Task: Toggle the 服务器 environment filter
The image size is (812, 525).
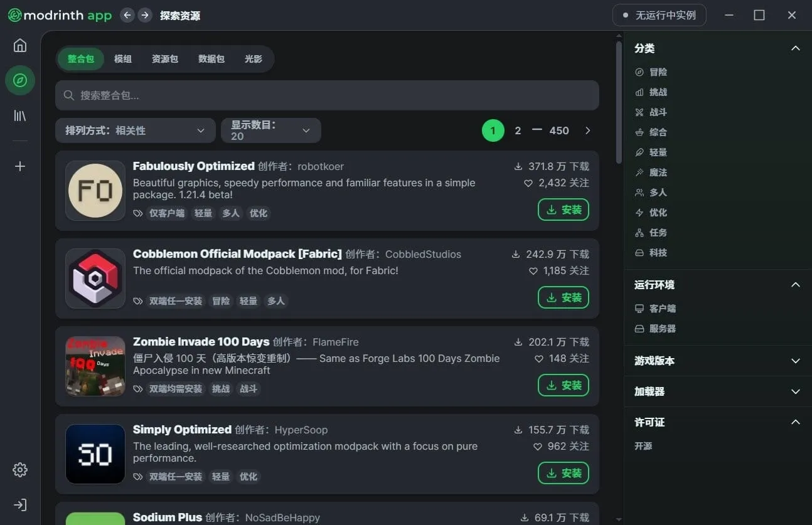Action: (x=655, y=329)
